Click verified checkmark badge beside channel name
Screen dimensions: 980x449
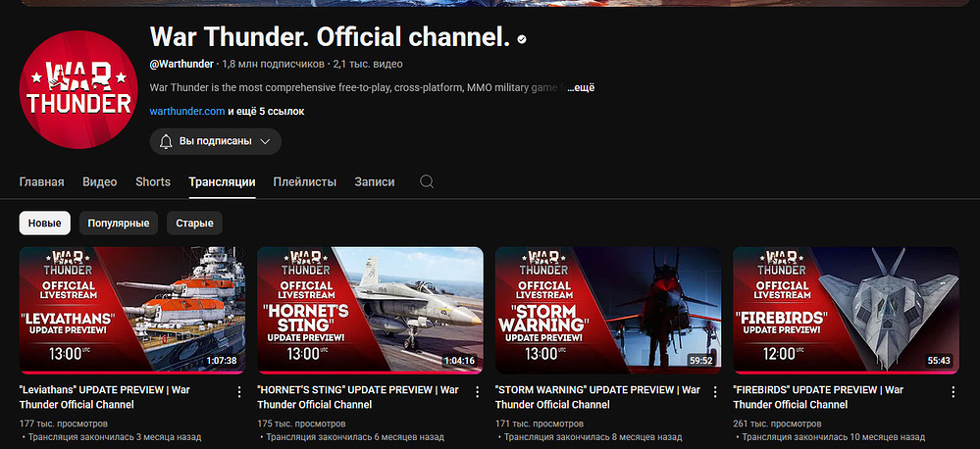coord(521,38)
